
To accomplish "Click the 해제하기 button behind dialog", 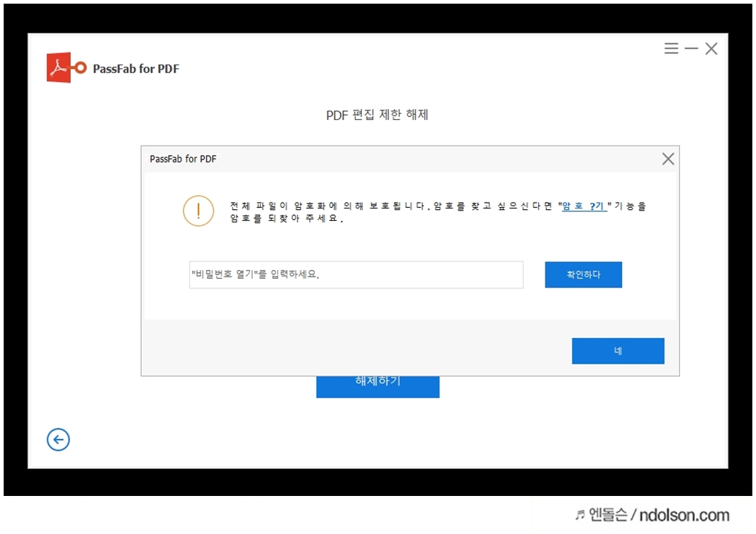I will pyautogui.click(x=377, y=387).
